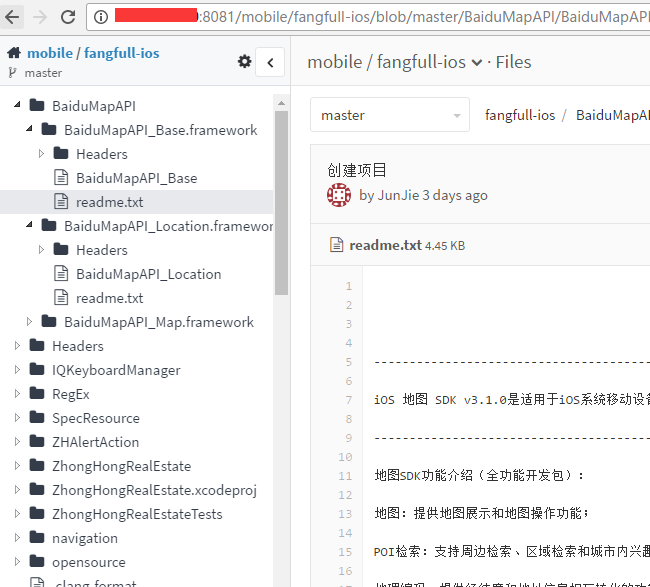
Task: Click the browser back arrow
Action: coord(12,17)
